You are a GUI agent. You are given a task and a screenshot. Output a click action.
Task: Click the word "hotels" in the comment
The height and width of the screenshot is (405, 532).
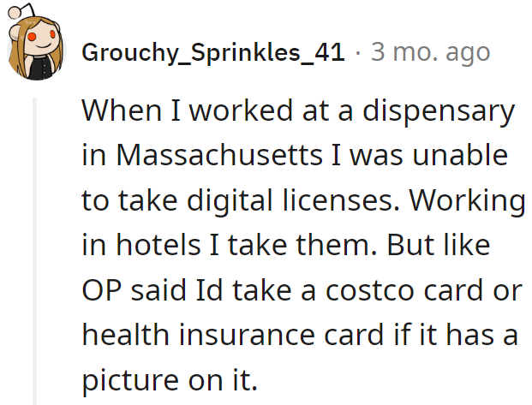coord(158,245)
